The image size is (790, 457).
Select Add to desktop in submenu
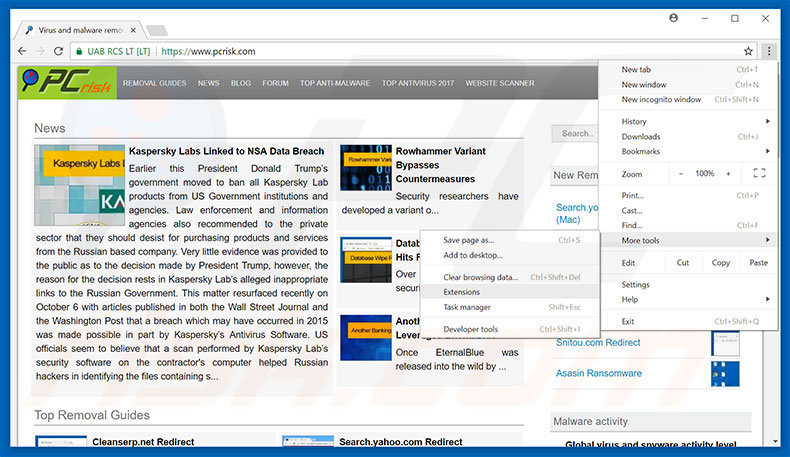[x=509, y=255]
